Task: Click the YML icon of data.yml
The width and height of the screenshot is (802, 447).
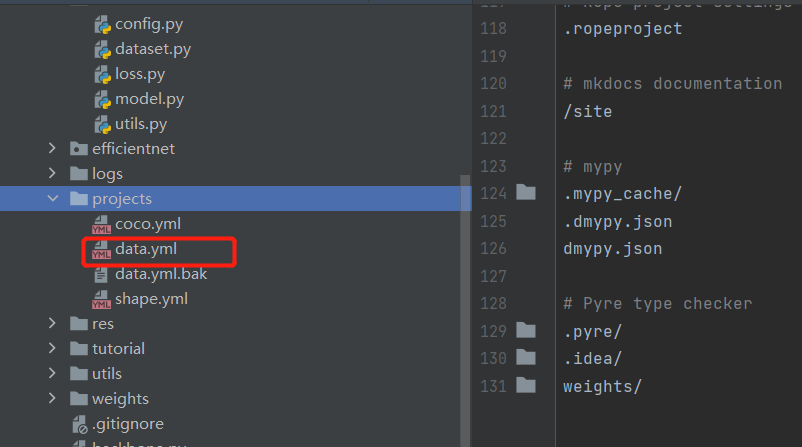Action: pos(101,249)
